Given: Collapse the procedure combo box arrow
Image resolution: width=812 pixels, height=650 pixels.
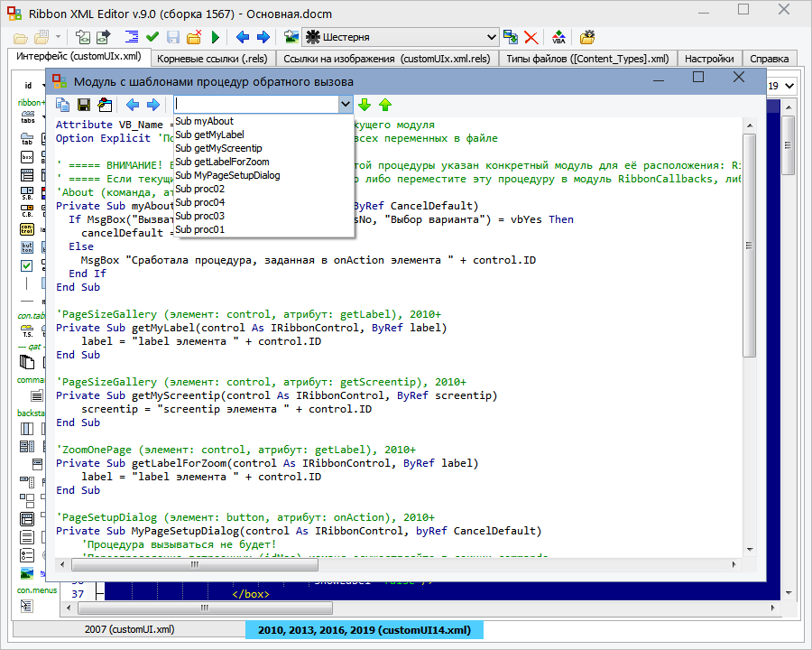Looking at the screenshot, I should (345, 105).
